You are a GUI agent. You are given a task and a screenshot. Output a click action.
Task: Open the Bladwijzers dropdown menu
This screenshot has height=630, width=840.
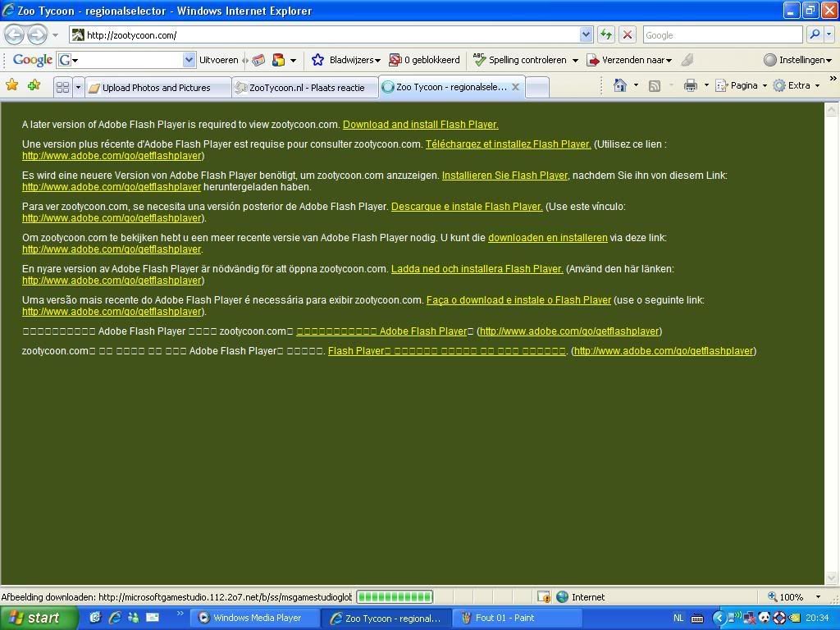(349, 60)
